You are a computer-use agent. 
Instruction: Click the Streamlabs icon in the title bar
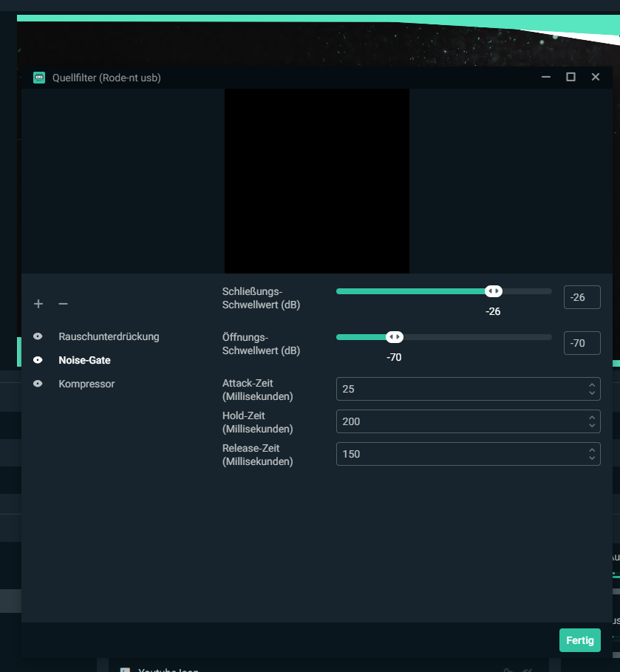[39, 78]
